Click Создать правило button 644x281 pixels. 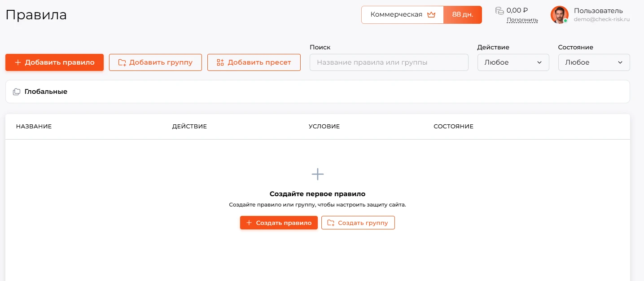click(279, 223)
